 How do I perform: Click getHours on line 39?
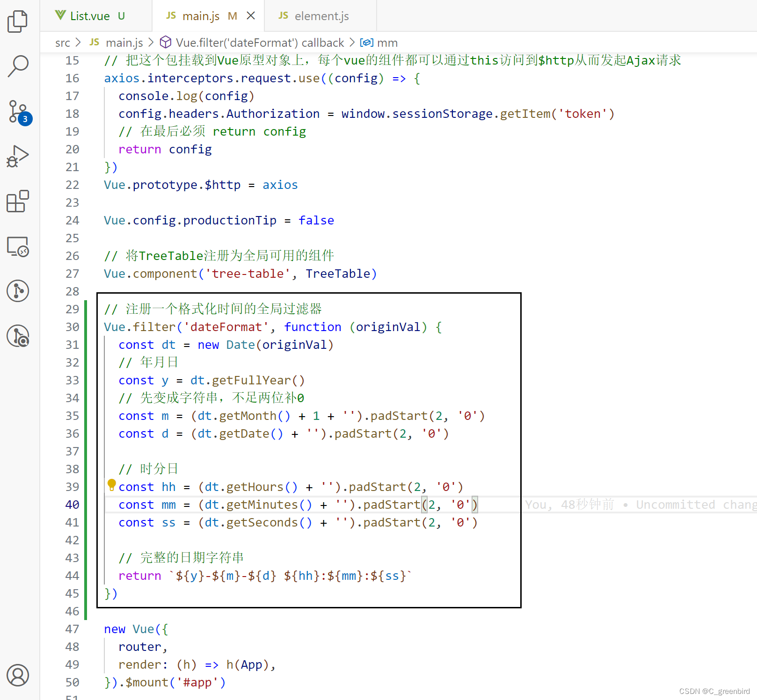pyautogui.click(x=255, y=487)
